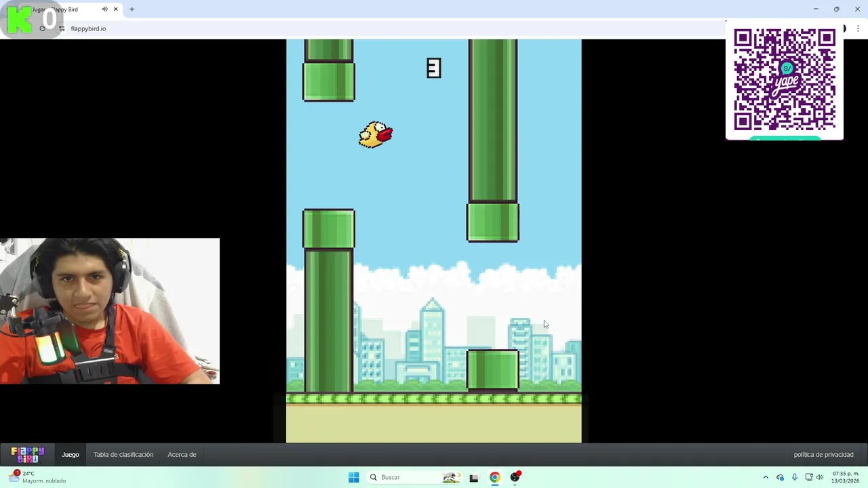Open the Flappy Bird logo link
This screenshot has width=868, height=488.
[x=28, y=454]
